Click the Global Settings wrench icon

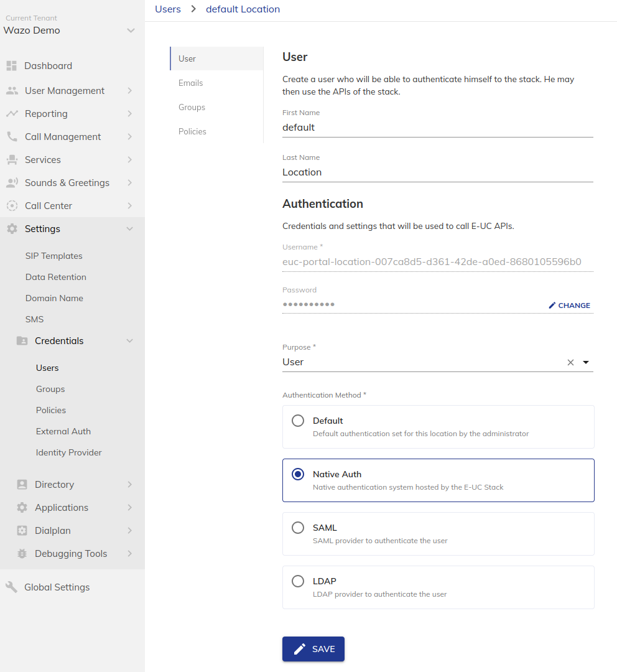tap(12, 587)
